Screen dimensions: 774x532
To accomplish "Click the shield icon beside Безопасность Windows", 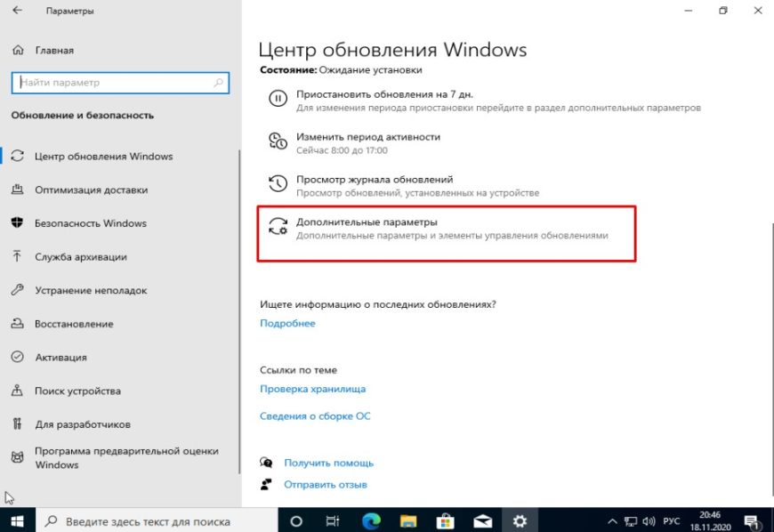I will (x=17, y=222).
